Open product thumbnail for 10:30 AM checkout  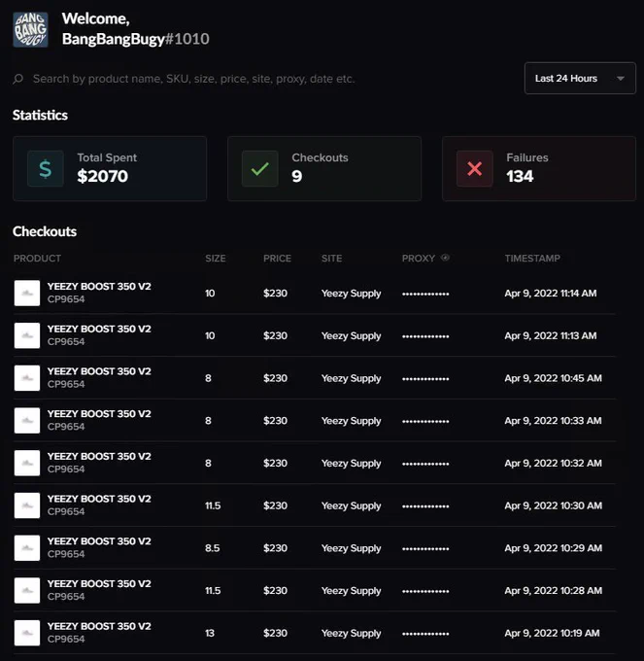pos(27,505)
